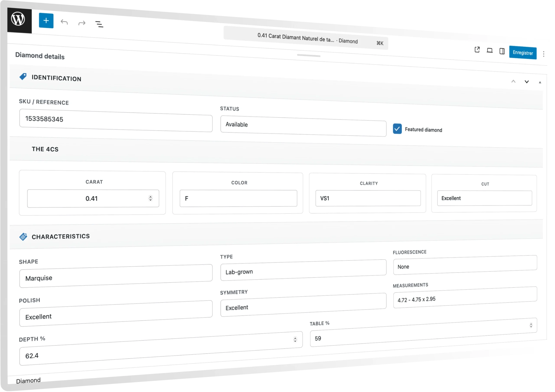Click the Diamond breadcrumb at bottom
The image size is (555, 392).
[28, 380]
